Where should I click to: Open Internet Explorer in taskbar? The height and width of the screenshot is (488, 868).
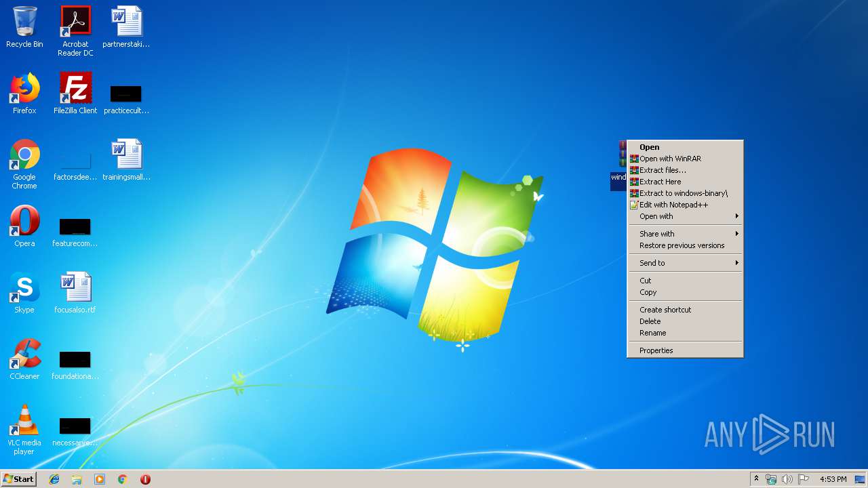click(54, 479)
